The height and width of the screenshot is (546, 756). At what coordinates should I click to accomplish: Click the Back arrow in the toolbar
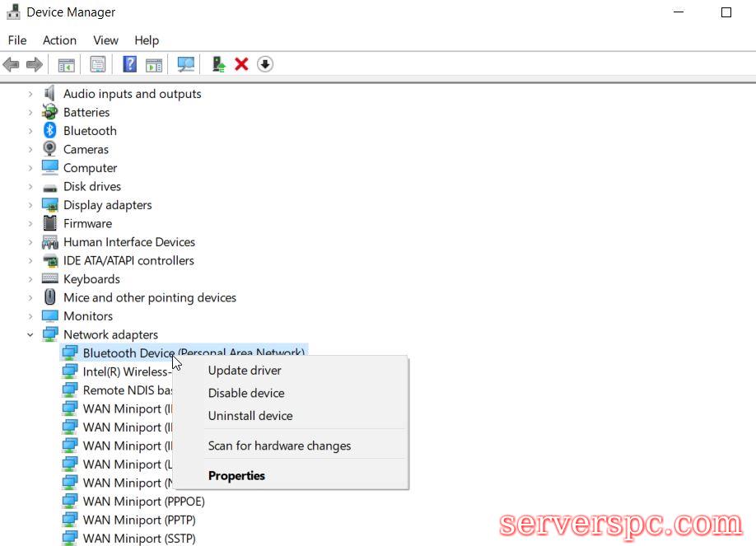tap(12, 64)
